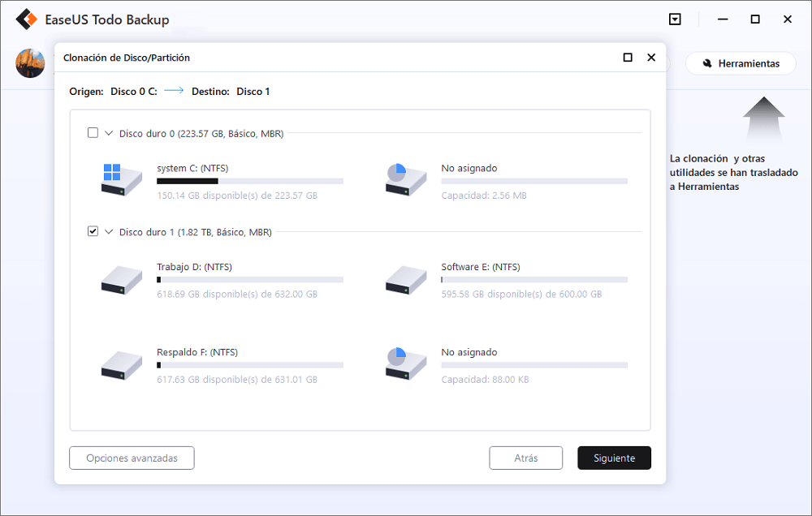Click the unallocated space icon on Disco duro 0
This screenshot has height=516, width=812.
[x=405, y=179]
